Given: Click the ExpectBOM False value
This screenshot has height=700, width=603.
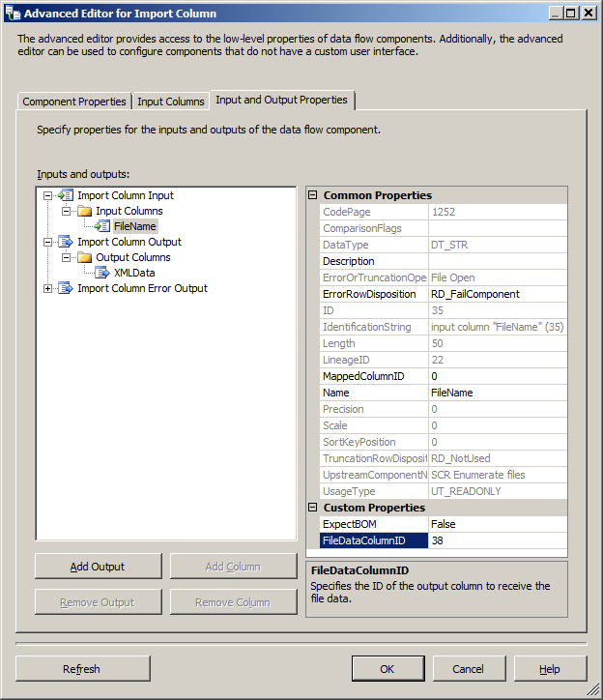Looking at the screenshot, I should pyautogui.click(x=498, y=524).
